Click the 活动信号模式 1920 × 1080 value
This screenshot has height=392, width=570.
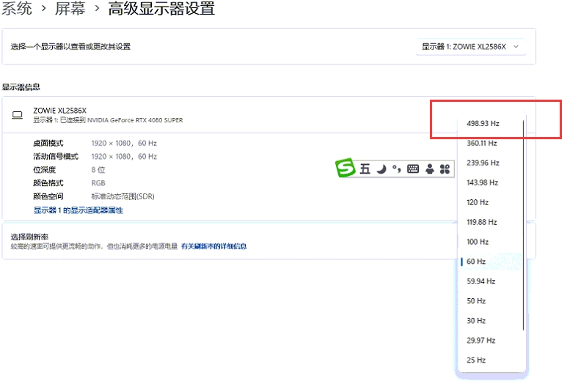click(124, 157)
